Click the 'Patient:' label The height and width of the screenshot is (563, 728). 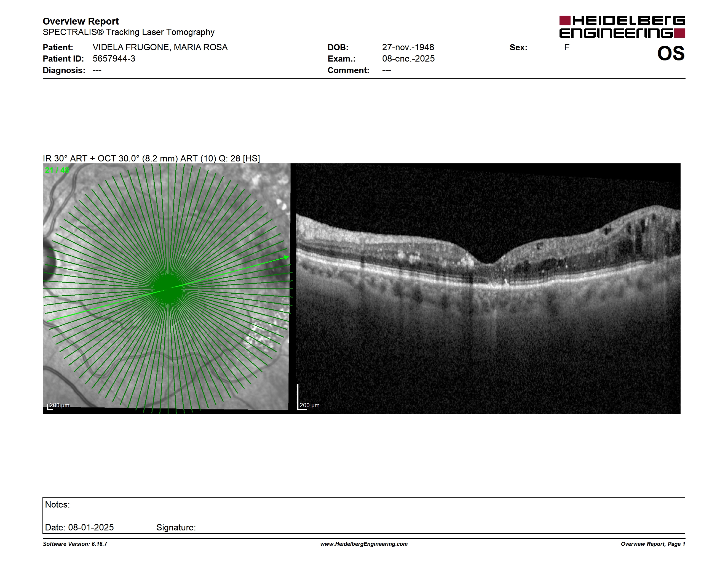click(x=58, y=47)
